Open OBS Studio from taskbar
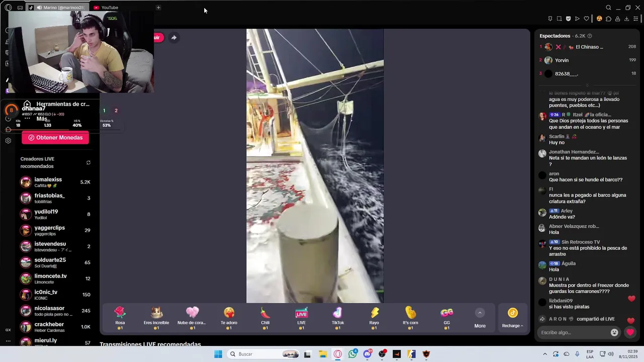644x362 pixels. pyautogui.click(x=382, y=354)
